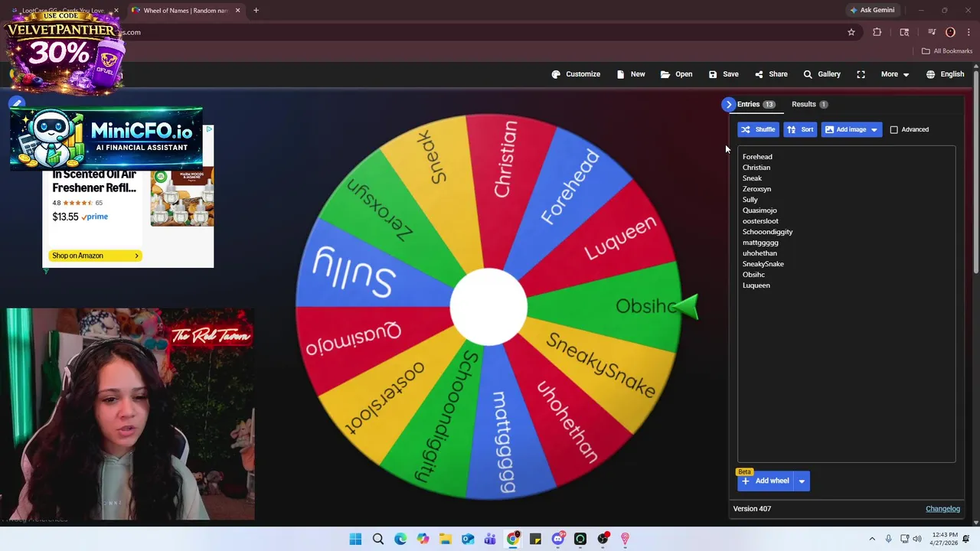Save the current wheel

pos(724,74)
